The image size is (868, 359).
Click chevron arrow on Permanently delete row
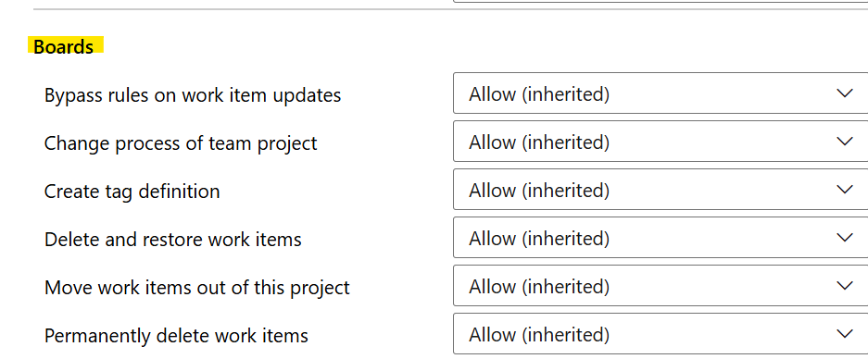coord(844,334)
